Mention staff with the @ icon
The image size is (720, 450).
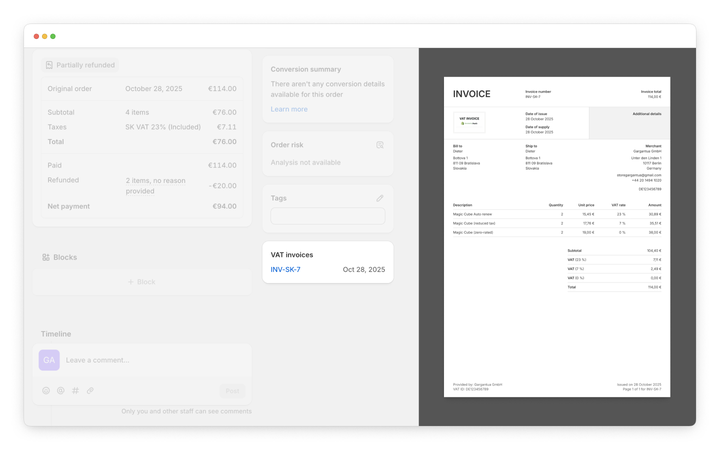[x=61, y=391]
